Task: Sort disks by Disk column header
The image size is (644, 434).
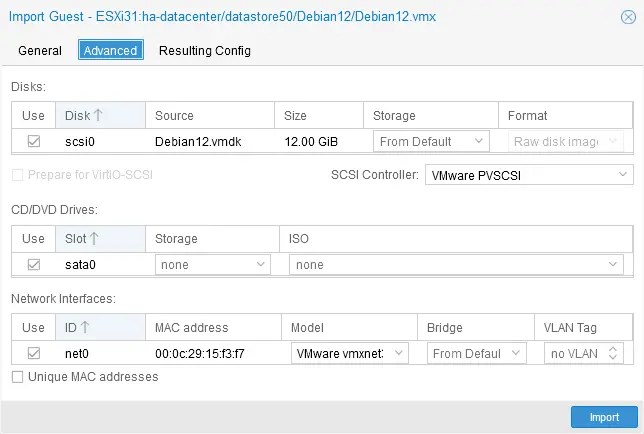Action: (x=100, y=115)
